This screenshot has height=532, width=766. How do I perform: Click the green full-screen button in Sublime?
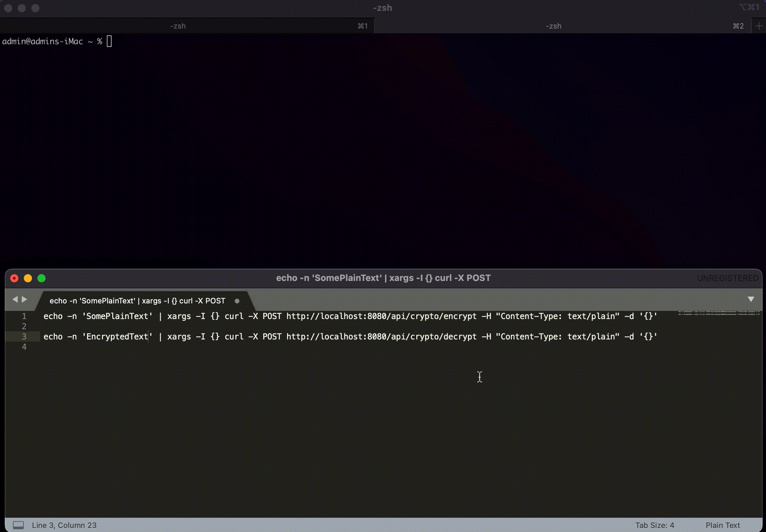click(41, 278)
